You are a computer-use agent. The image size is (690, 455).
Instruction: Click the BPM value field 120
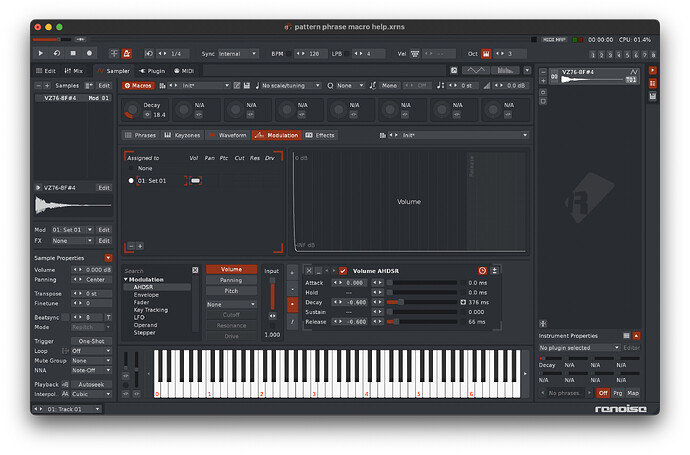click(x=314, y=54)
